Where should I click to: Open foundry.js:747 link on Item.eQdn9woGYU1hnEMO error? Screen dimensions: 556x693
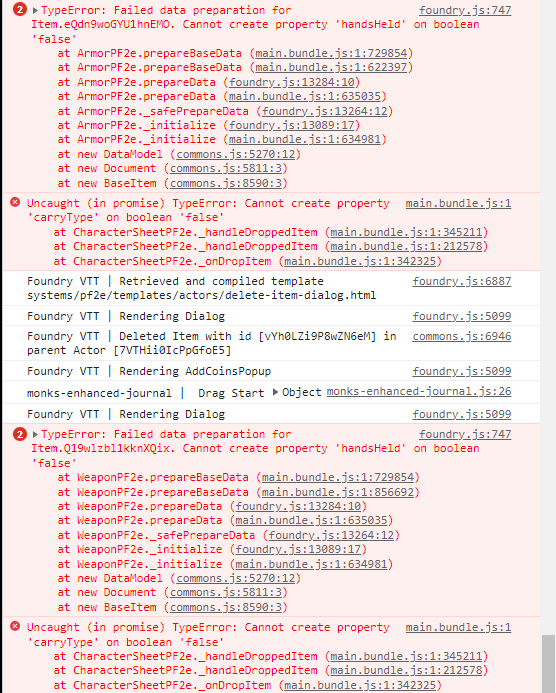[x=465, y=10]
